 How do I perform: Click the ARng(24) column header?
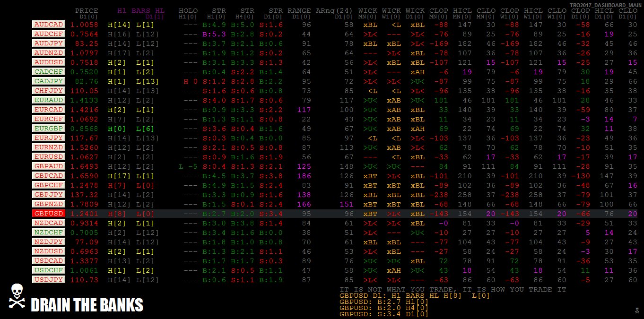pyautogui.click(x=334, y=10)
